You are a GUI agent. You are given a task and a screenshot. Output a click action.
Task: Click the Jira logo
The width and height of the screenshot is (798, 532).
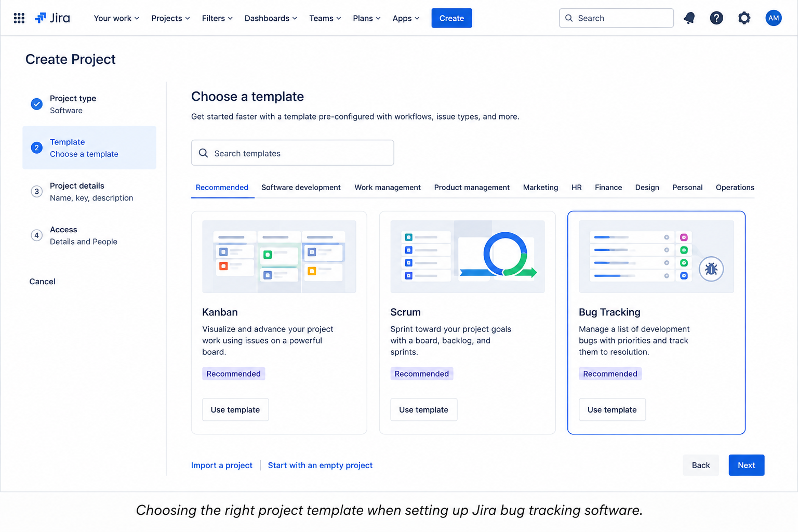click(52, 18)
